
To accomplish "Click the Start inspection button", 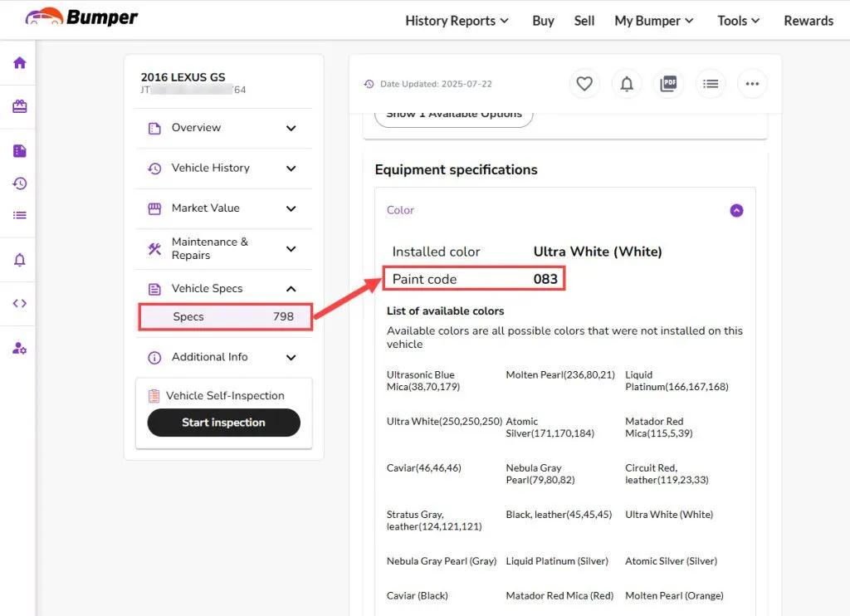I will coord(223,423).
